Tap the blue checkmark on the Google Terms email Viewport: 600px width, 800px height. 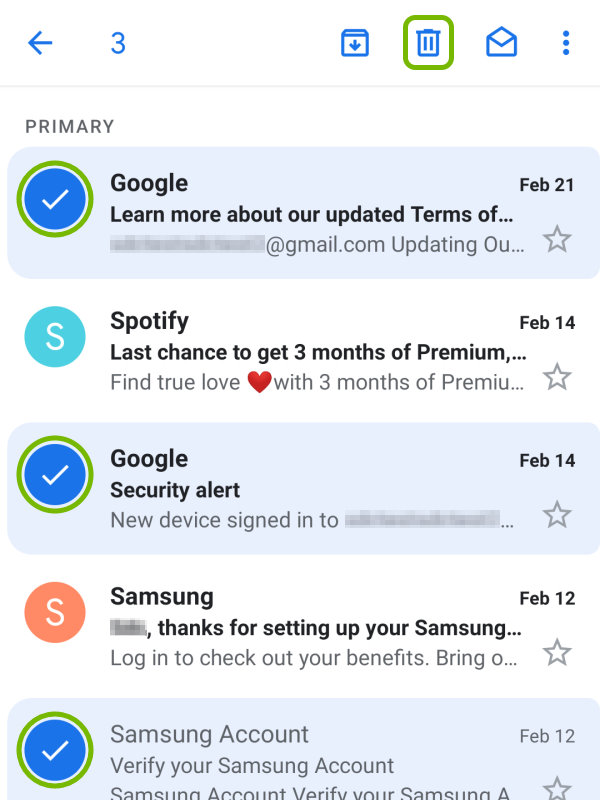(x=55, y=199)
